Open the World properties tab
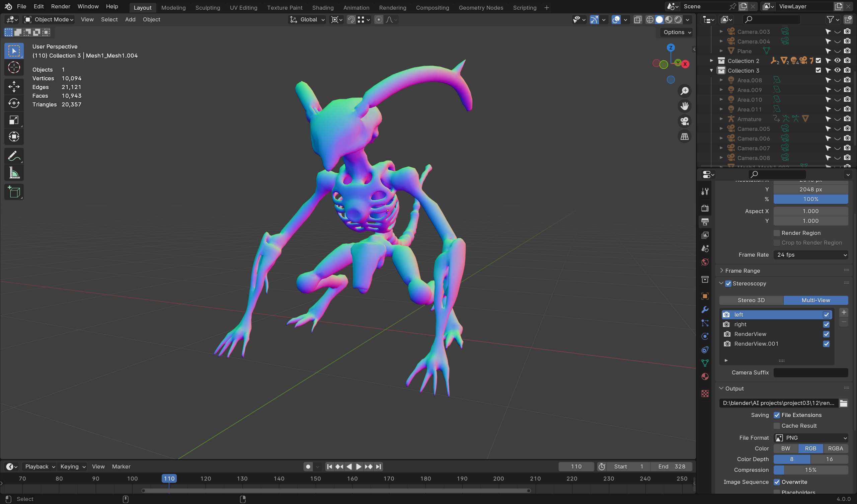Screen dimensions: 857x504 (705, 262)
